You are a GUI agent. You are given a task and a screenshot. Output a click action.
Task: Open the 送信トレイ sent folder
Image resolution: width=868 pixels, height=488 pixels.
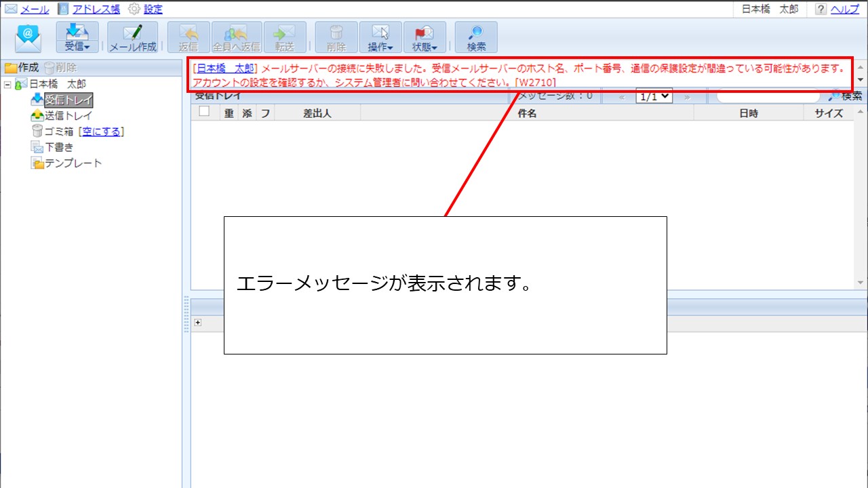pyautogui.click(x=68, y=116)
